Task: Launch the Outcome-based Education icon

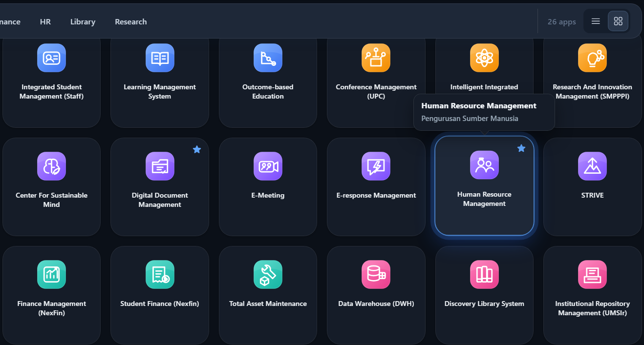Action: click(x=268, y=58)
